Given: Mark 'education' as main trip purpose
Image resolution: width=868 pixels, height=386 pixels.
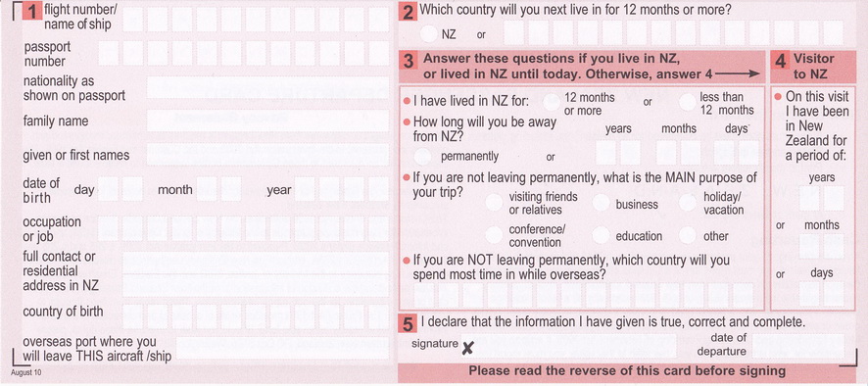Looking at the screenshot, I should tap(602, 235).
